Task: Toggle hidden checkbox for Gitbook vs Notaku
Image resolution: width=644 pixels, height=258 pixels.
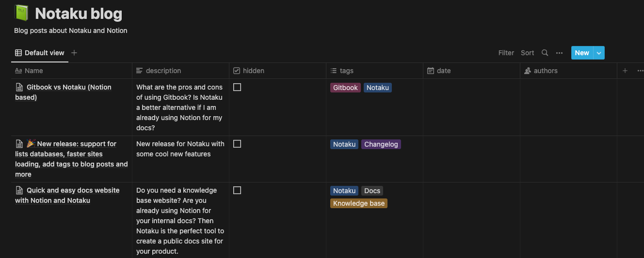Action: coord(237,87)
